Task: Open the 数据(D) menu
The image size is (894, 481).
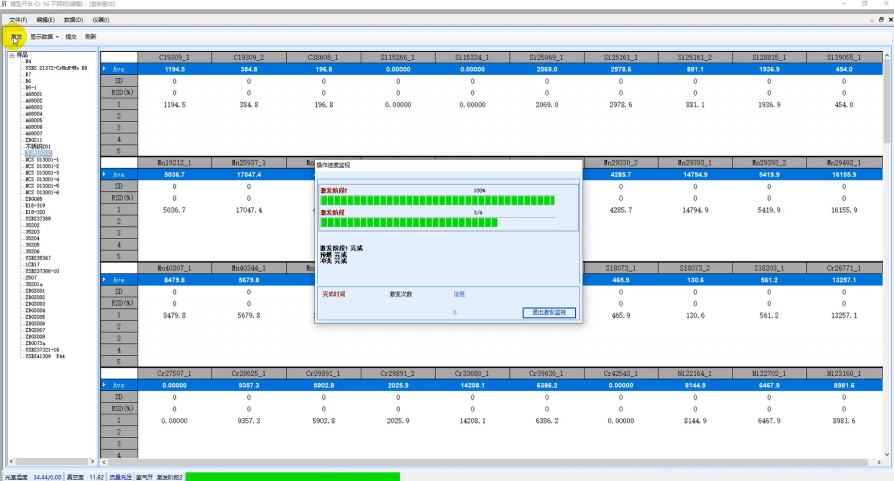Action: pos(73,19)
